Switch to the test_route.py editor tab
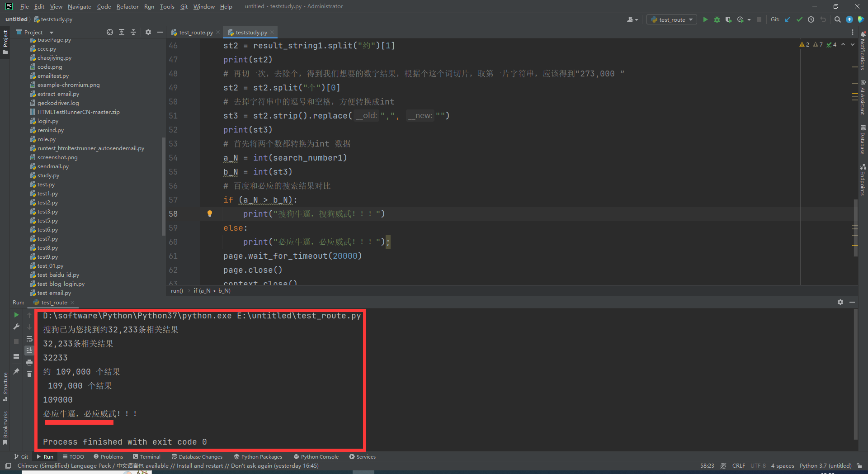Viewport: 868px width, 474px height. (195, 33)
